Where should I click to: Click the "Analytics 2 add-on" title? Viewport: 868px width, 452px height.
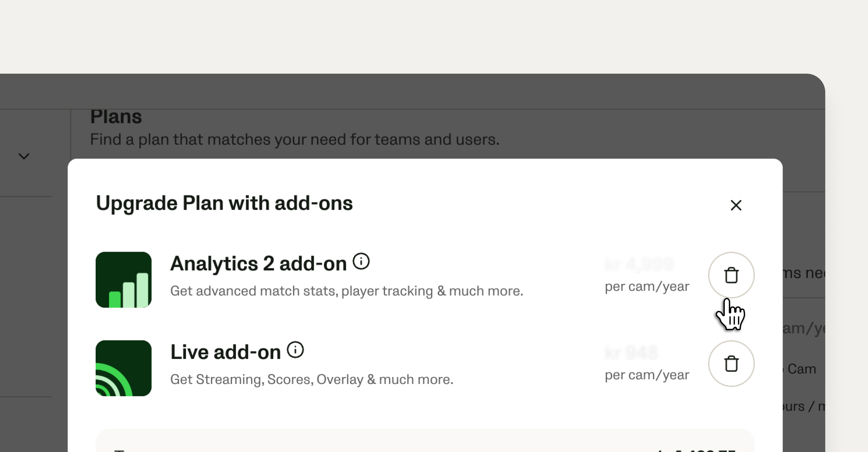pos(258,263)
